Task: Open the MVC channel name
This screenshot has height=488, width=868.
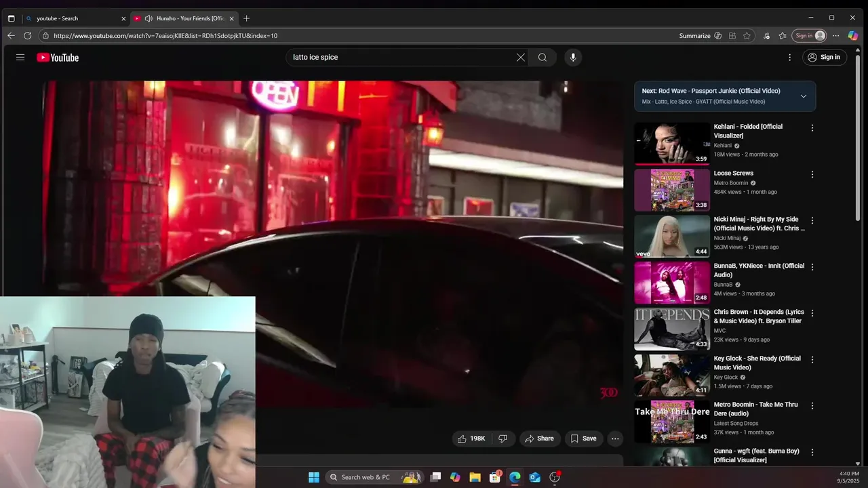Action: pos(719,331)
